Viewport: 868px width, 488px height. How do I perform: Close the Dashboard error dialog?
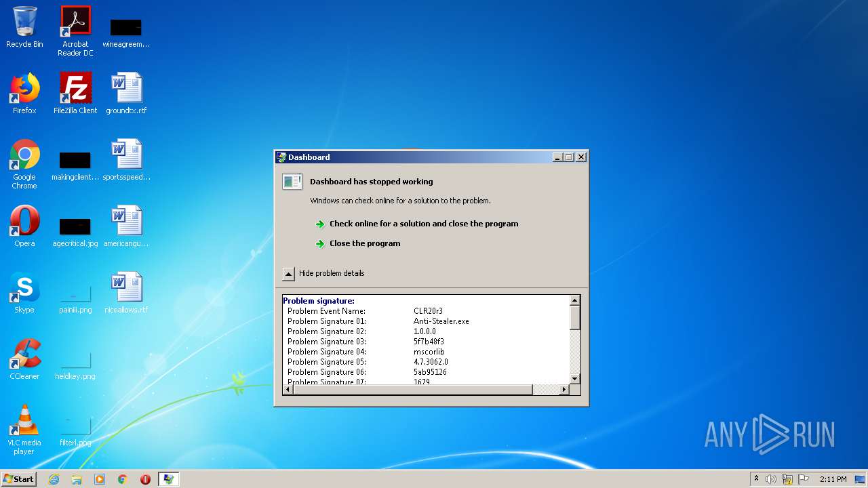[x=581, y=157]
